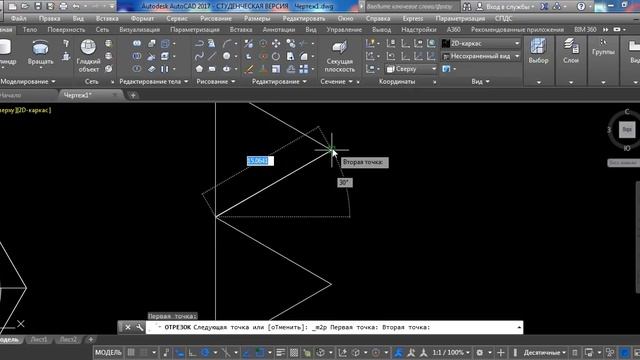The height and width of the screenshot is (360, 640).
Task: Close the command line with X button
Action: click(128, 327)
